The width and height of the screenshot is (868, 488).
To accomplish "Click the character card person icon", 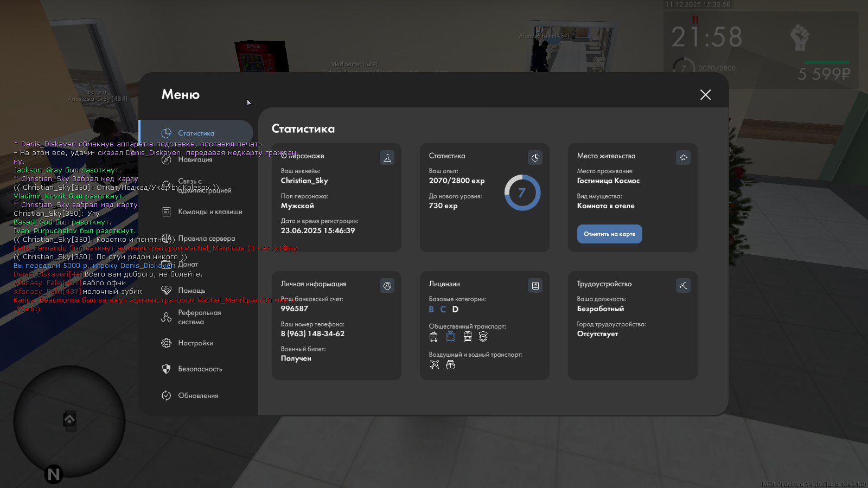I will pos(387,158).
